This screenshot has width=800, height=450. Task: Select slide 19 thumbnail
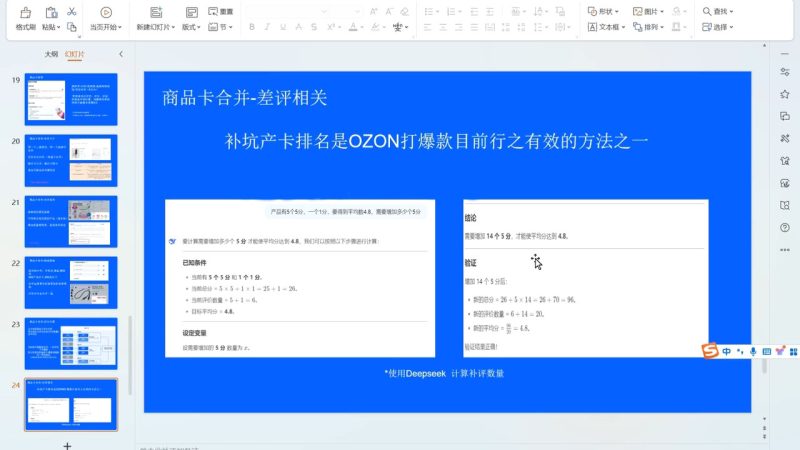tap(71, 99)
